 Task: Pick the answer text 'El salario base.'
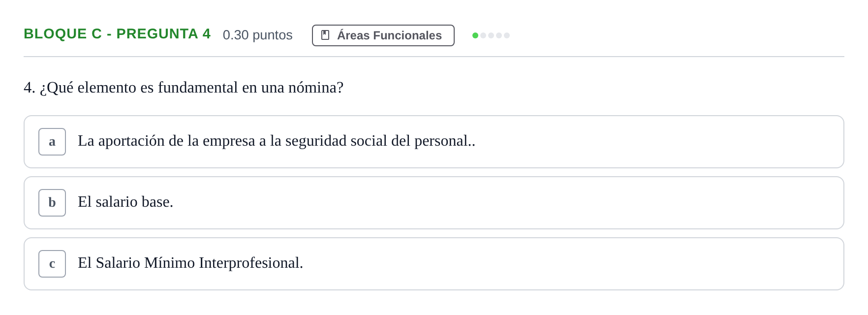pos(125,202)
